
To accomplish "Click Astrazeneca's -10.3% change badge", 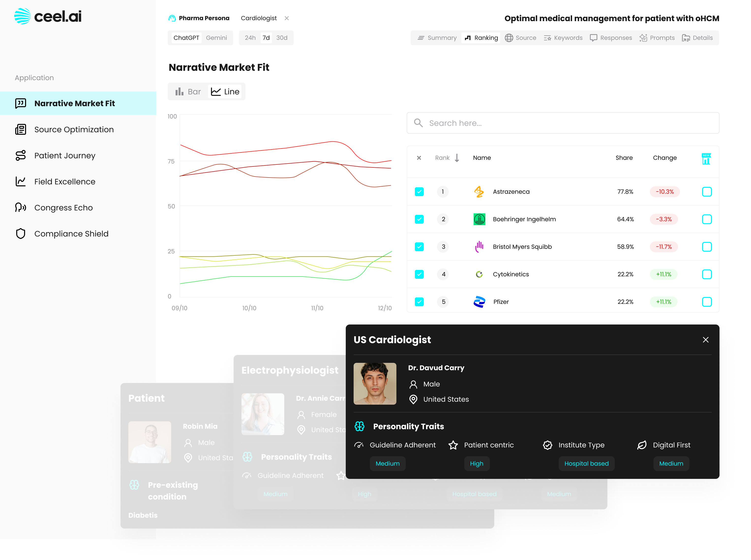I will tap(664, 192).
